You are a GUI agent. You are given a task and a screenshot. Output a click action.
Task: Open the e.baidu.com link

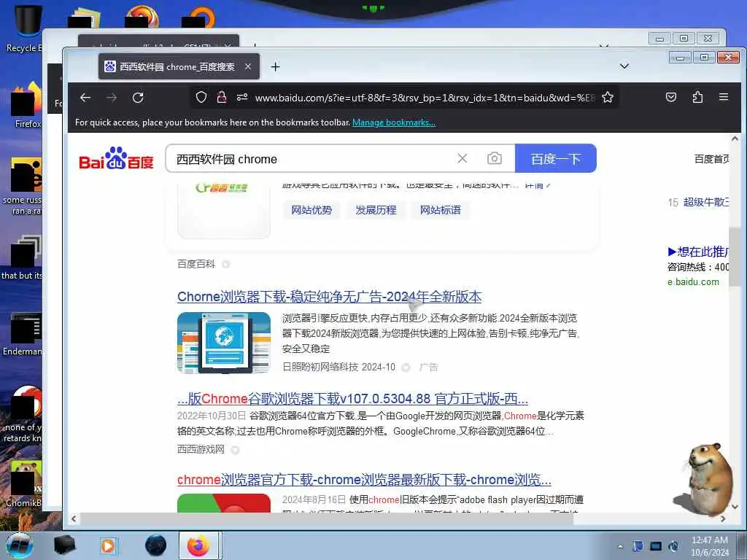pyautogui.click(x=693, y=282)
